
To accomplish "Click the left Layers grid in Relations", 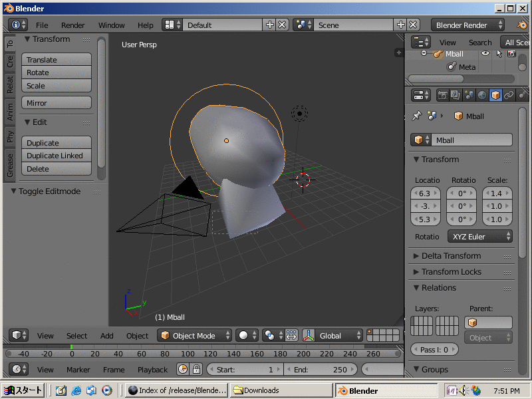I will [x=422, y=325].
